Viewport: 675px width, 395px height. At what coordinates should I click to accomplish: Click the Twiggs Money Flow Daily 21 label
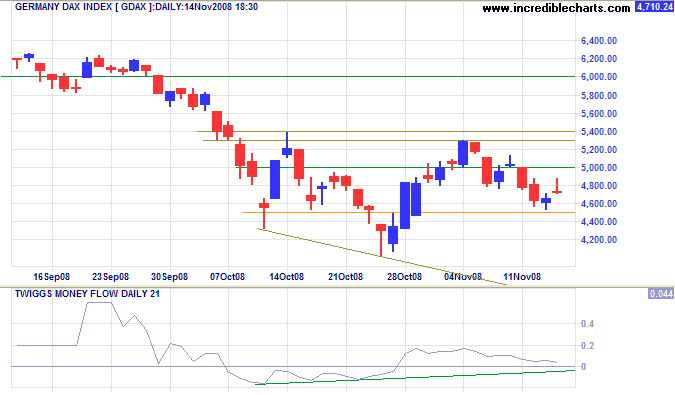(87, 294)
